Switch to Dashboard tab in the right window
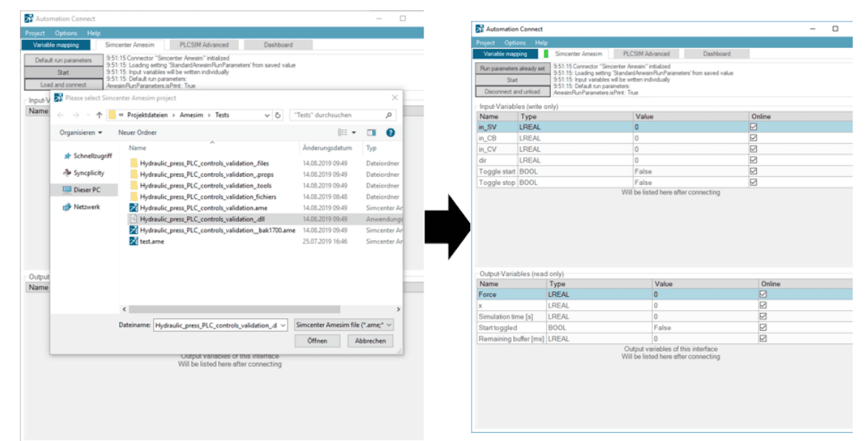 coord(716,54)
